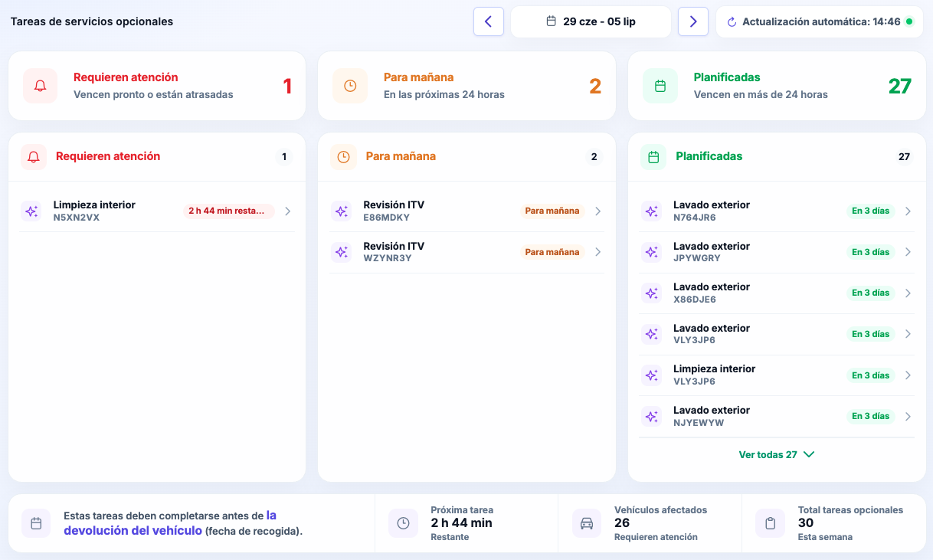Open date range picker 29 cze - 05 lip
The height and width of the screenshot is (560, 933).
click(591, 21)
